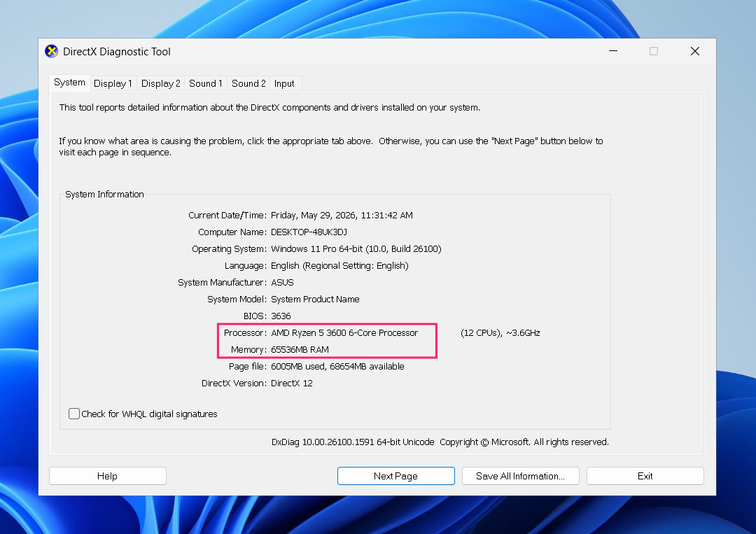Click the tool description sentence at top
The width and height of the screenshot is (756, 534).
point(269,108)
